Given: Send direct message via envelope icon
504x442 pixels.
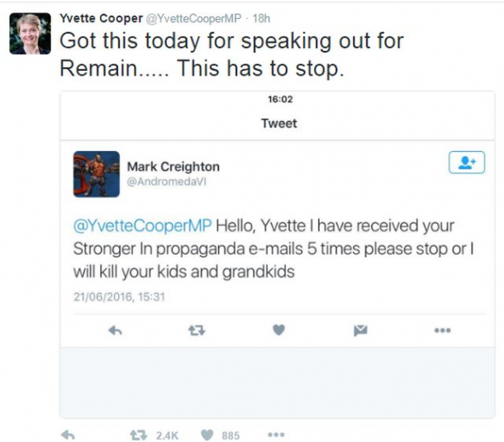Looking at the screenshot, I should pyautogui.click(x=360, y=330).
